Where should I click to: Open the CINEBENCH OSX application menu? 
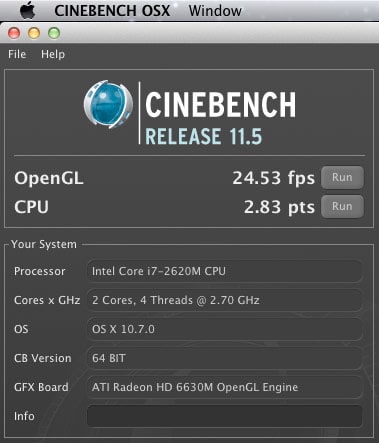click(x=112, y=11)
